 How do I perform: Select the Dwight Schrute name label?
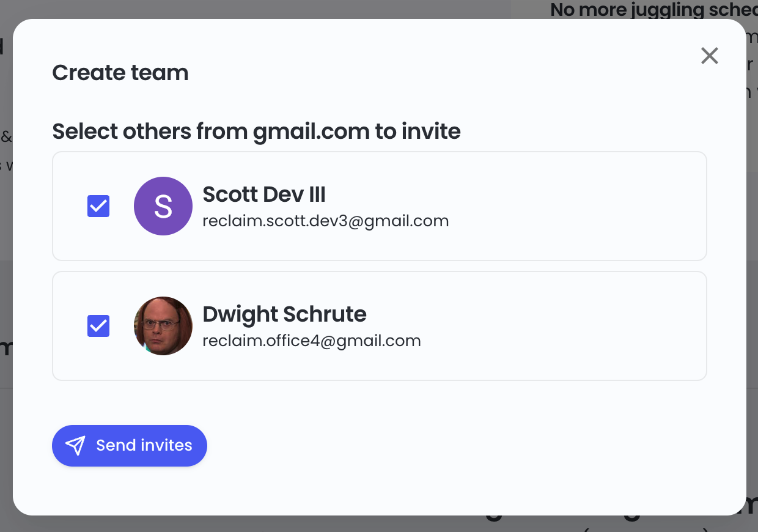[x=284, y=314]
